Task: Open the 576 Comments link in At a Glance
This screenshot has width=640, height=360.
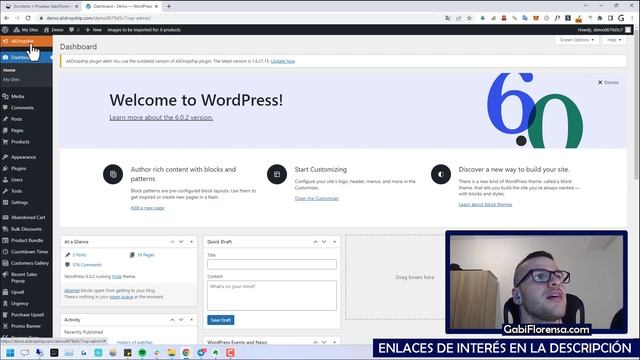Action: [x=87, y=265]
